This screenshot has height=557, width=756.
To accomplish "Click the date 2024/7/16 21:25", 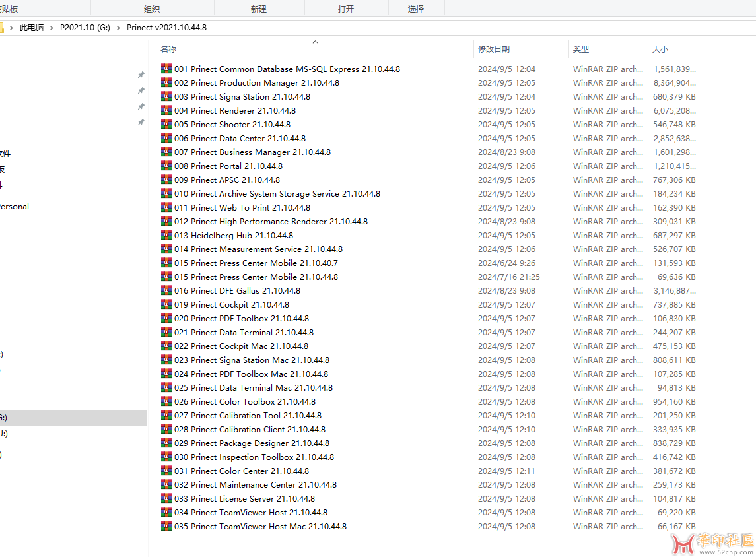I will click(508, 277).
